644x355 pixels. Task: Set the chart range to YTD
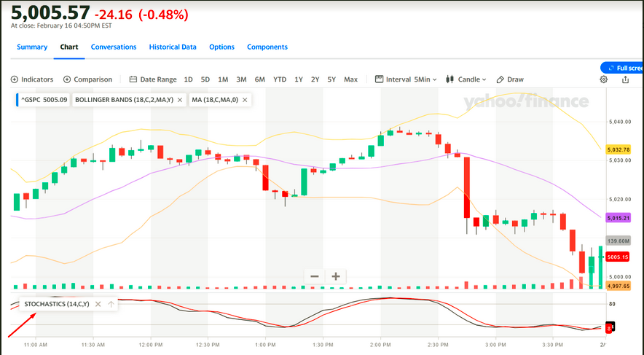[280, 79]
